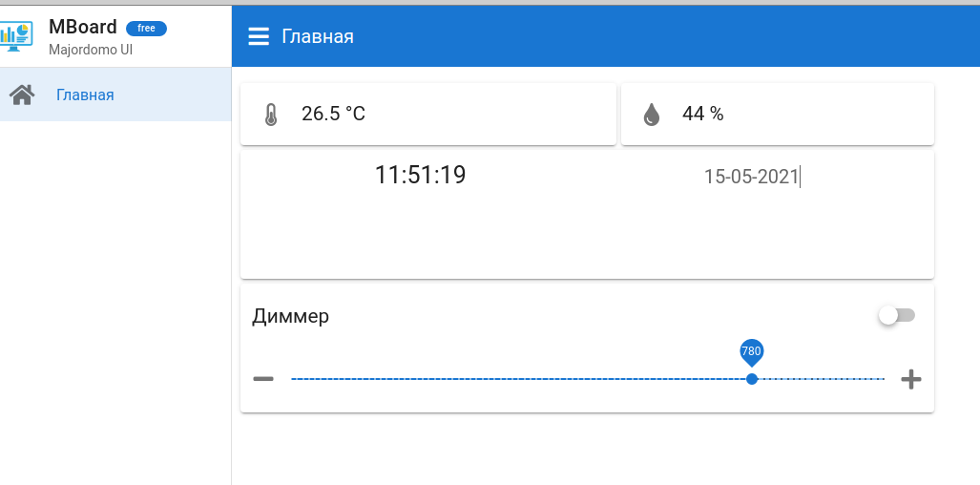This screenshot has height=485, width=980.
Task: Click the MBoard app title
Action: point(83,27)
